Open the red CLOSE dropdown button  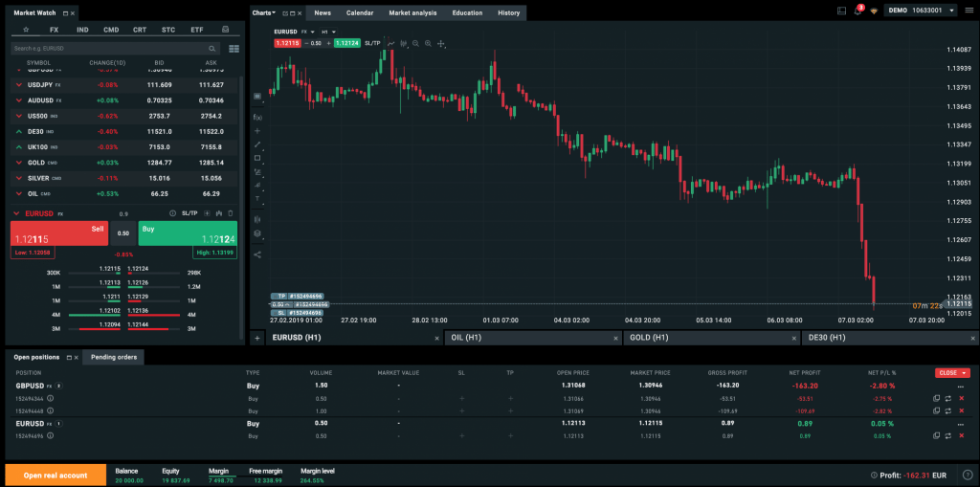(952, 372)
